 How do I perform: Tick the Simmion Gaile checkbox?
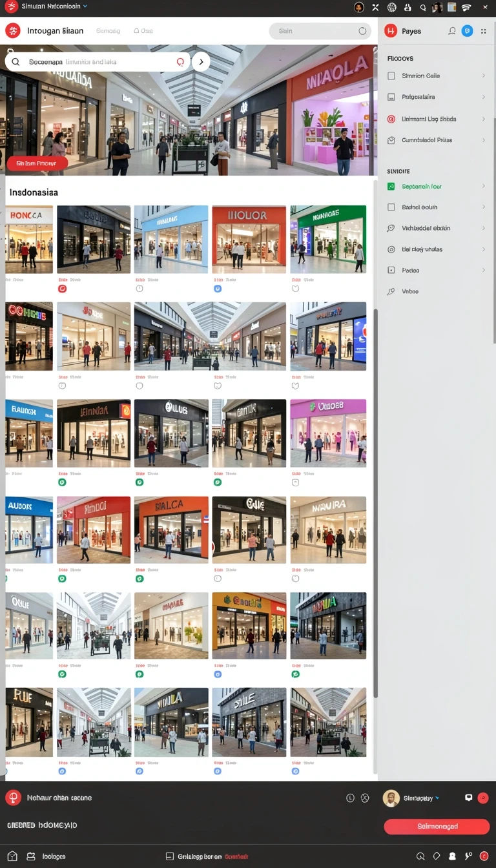391,76
